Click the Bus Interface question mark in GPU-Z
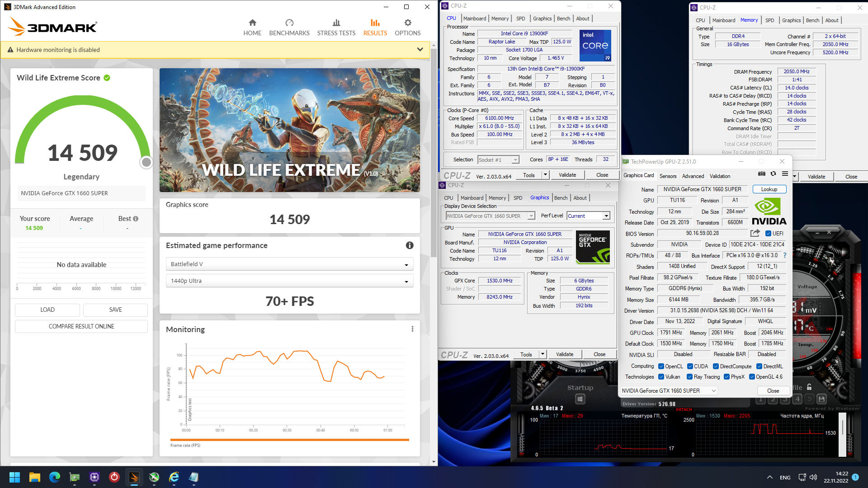Viewport: 868px width, 488px height. 785,255
